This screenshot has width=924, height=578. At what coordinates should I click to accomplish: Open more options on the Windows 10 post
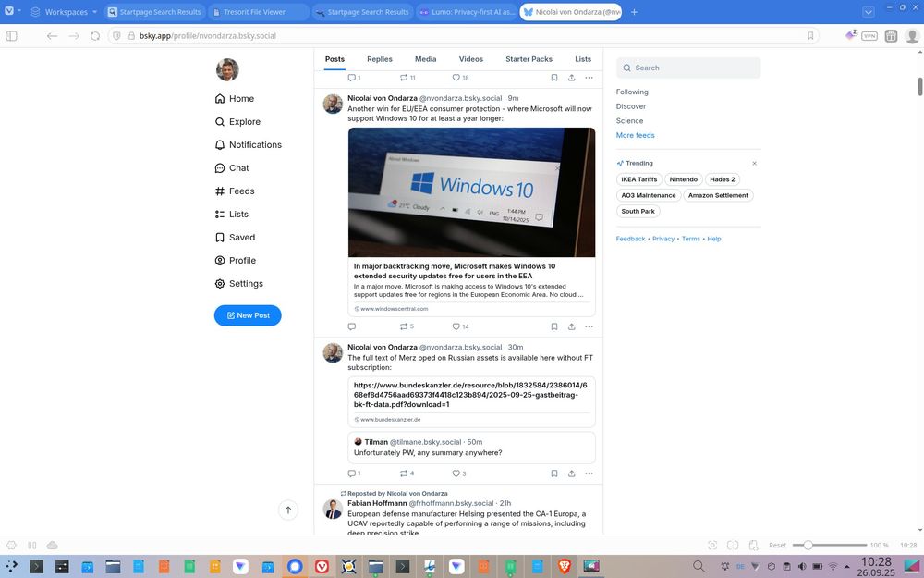[589, 326]
